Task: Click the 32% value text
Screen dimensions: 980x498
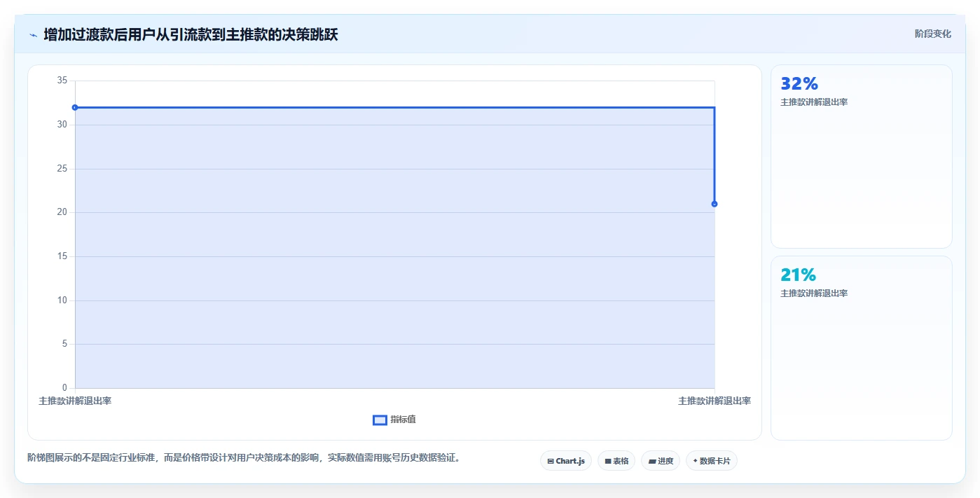Action: 799,84
